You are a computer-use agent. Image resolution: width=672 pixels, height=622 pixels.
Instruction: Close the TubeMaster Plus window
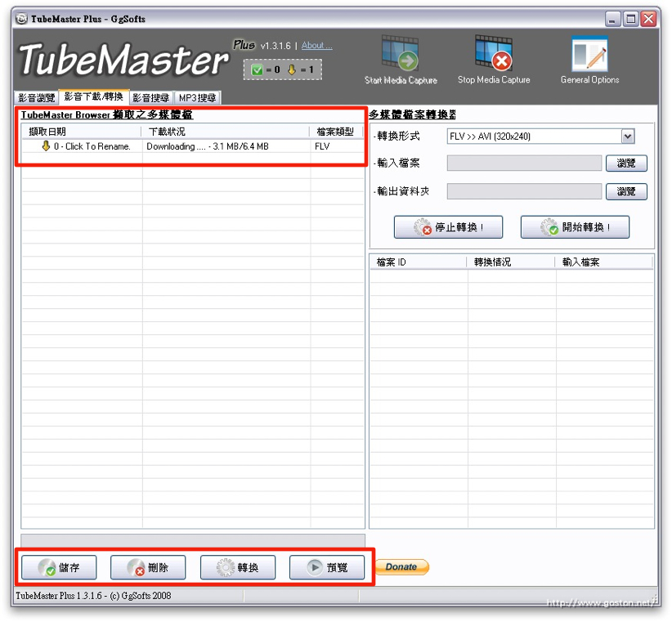pyautogui.click(x=649, y=19)
